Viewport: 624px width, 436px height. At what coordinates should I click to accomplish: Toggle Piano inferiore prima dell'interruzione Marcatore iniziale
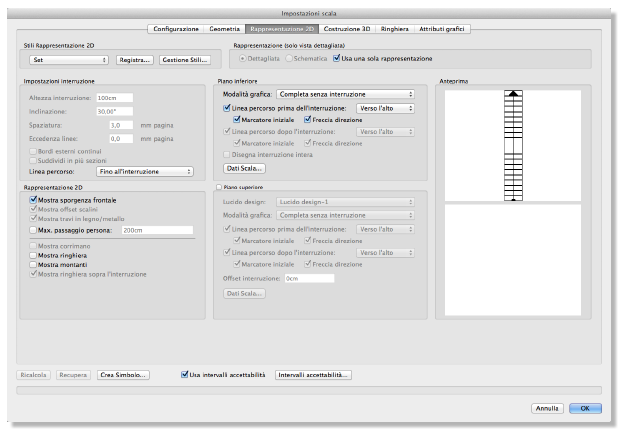[237, 120]
